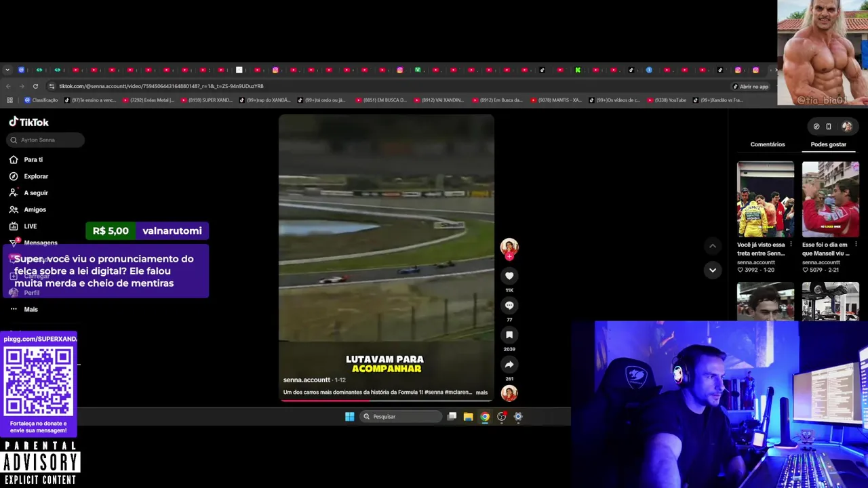
Task: Go back with browser back arrow
Action: [x=8, y=87]
